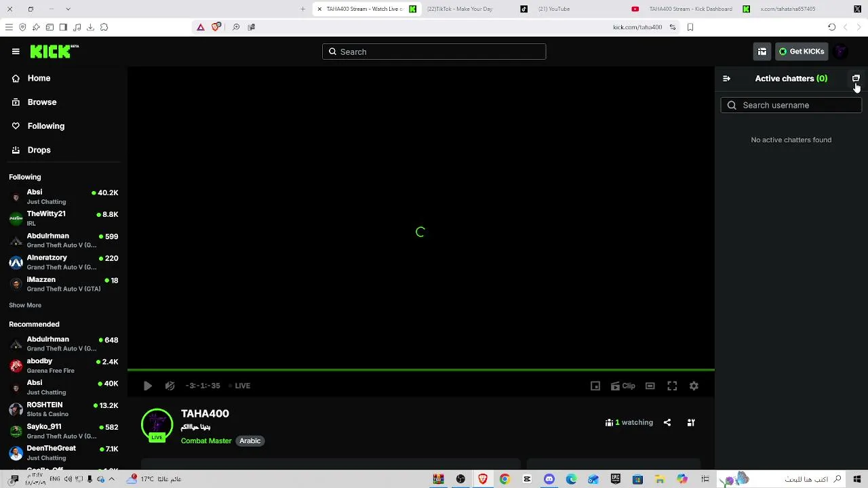
Task: Open Discord from the taskbar
Action: 549,479
